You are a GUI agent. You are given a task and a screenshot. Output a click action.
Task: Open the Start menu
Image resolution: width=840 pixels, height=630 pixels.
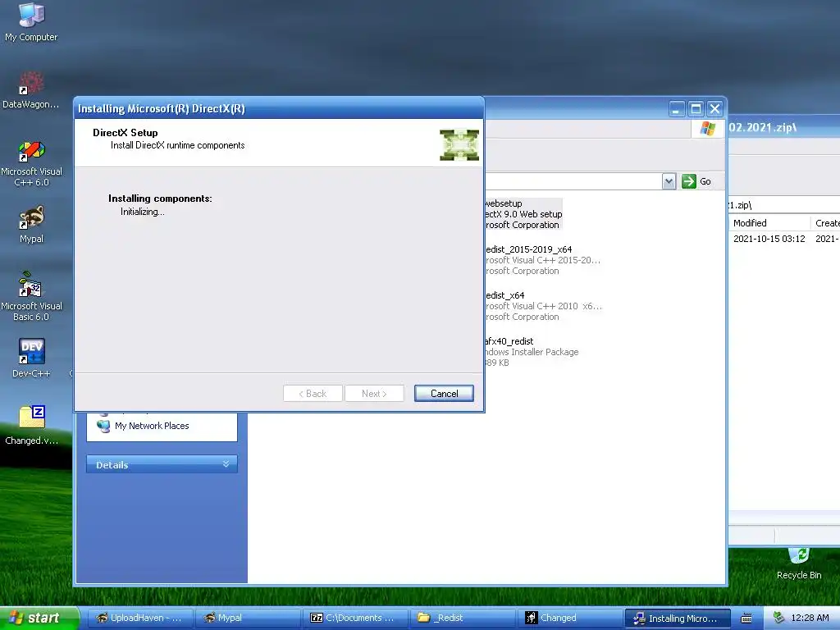point(39,618)
